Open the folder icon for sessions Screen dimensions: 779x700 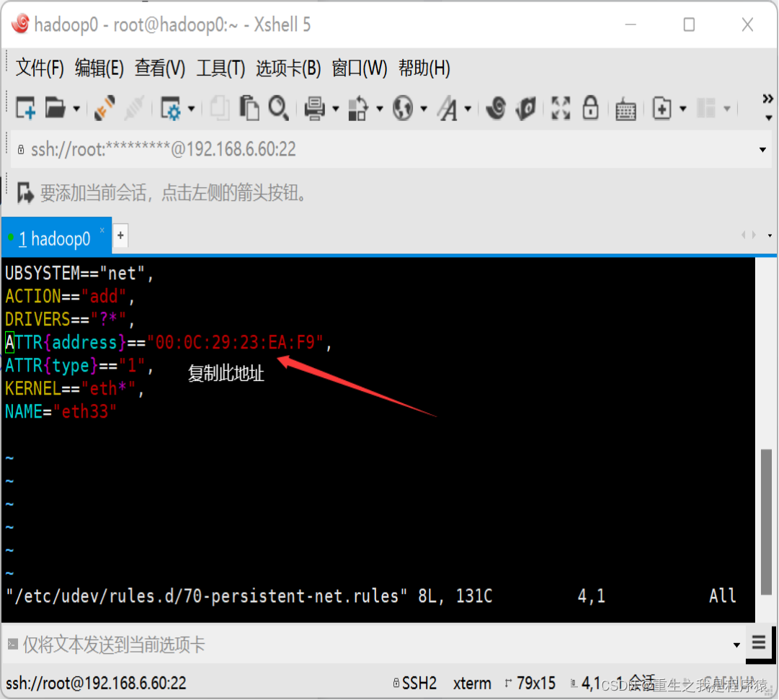(55, 108)
